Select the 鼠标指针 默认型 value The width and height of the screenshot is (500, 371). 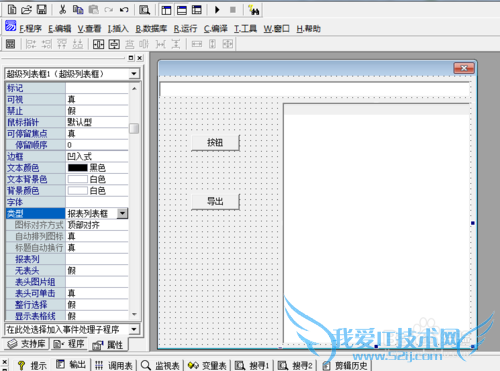click(97, 122)
